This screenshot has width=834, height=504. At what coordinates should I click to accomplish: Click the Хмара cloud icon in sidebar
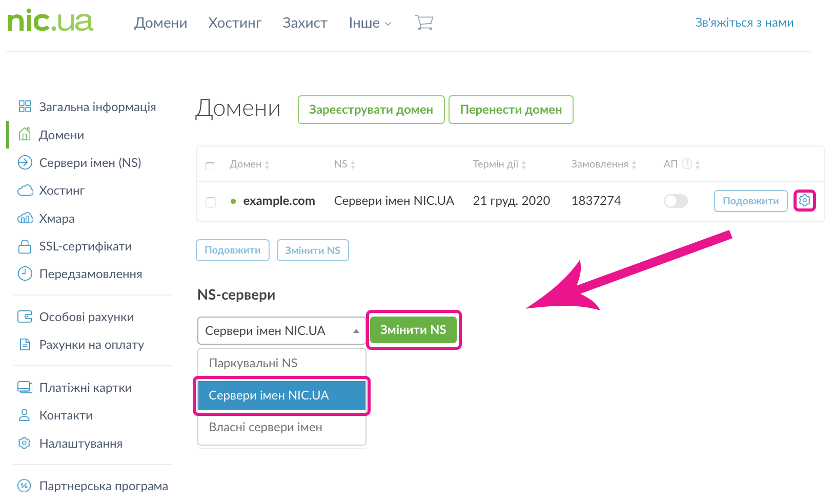[25, 219]
